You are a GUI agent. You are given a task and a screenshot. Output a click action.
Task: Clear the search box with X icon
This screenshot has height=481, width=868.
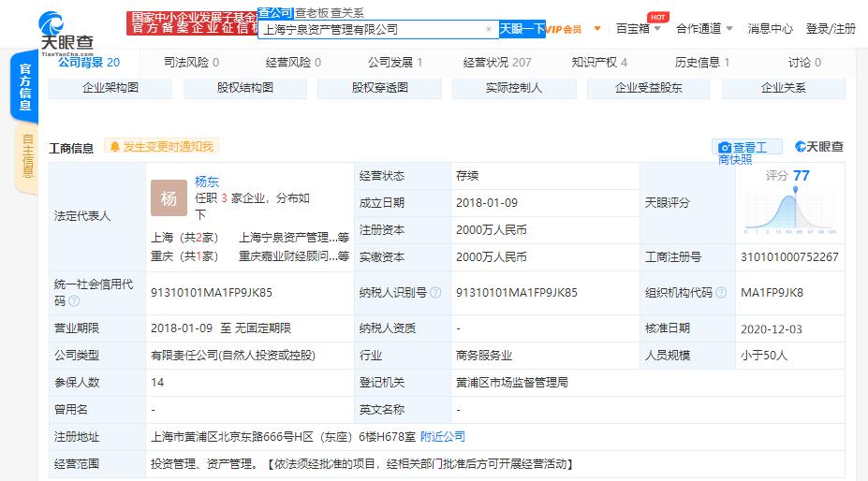pos(489,29)
